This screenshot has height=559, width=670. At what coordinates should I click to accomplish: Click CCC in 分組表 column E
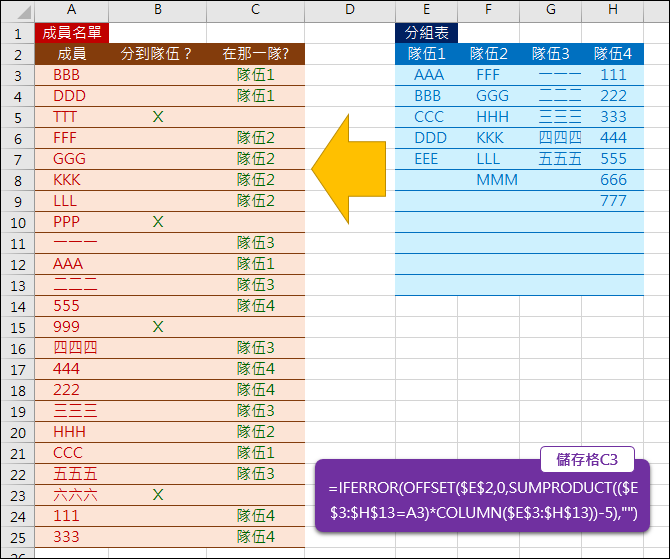pos(426,117)
